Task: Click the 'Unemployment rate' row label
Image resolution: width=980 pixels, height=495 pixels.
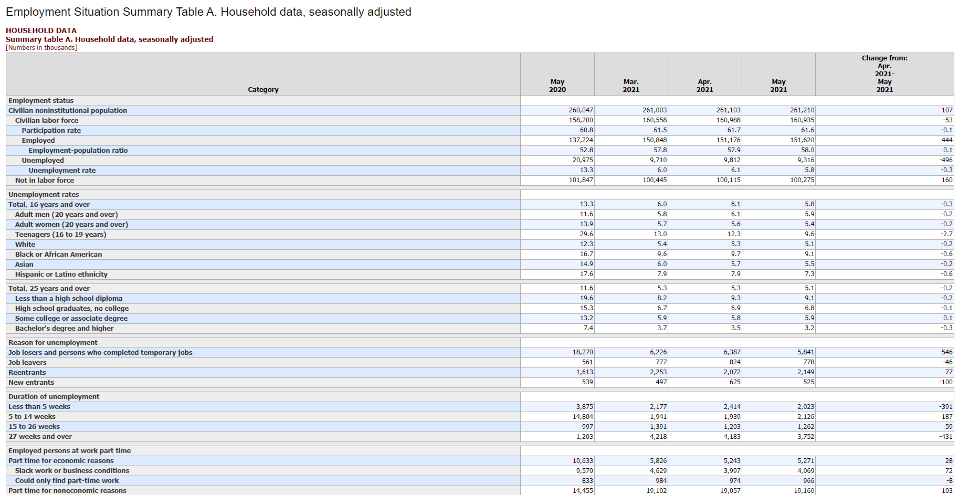Action: [62, 171]
